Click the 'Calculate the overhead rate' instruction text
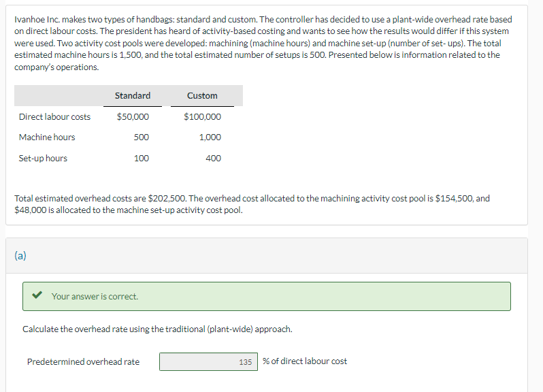This screenshot has height=392, width=543. pyautogui.click(x=158, y=329)
